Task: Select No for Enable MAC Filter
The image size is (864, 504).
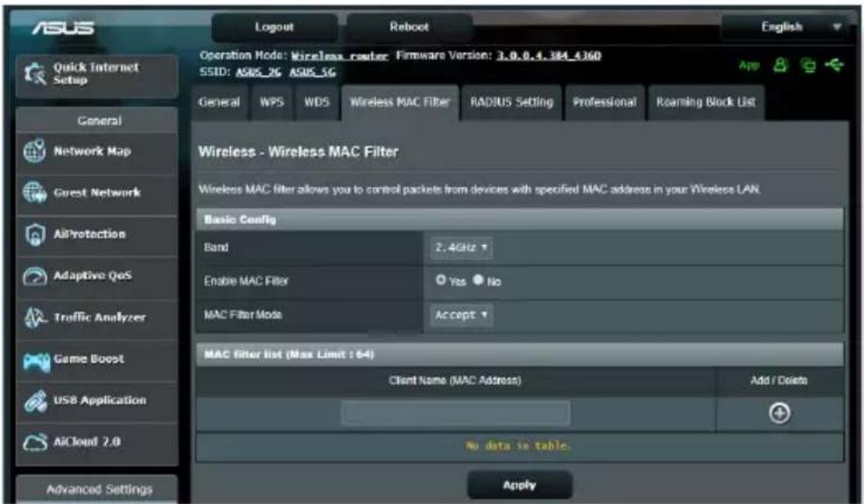Action: 478,280
